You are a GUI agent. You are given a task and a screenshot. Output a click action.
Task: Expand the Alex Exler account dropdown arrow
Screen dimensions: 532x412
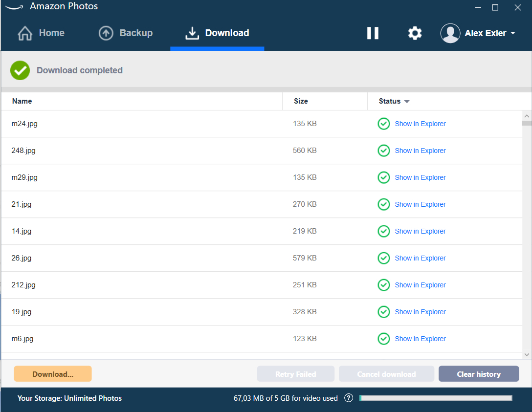coord(513,33)
